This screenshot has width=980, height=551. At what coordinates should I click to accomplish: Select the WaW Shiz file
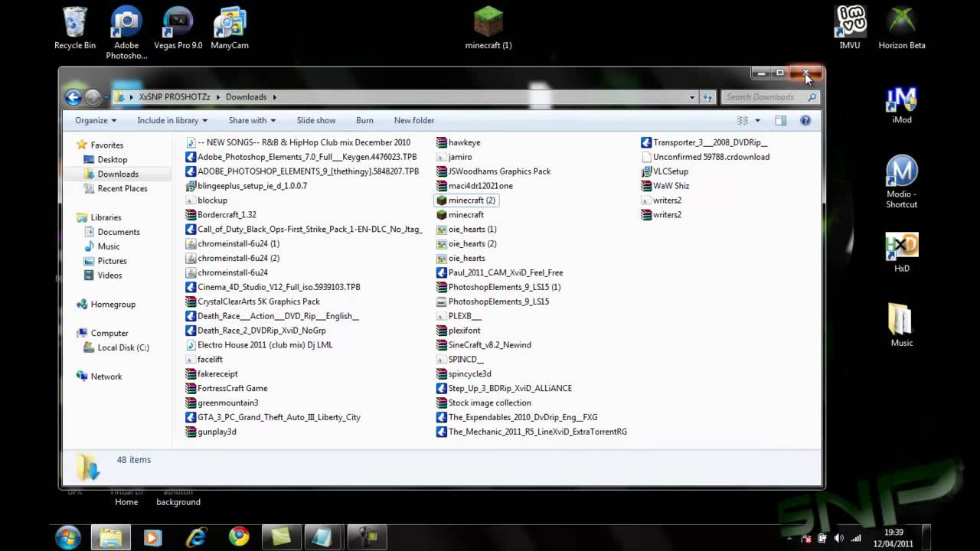[x=665, y=186]
